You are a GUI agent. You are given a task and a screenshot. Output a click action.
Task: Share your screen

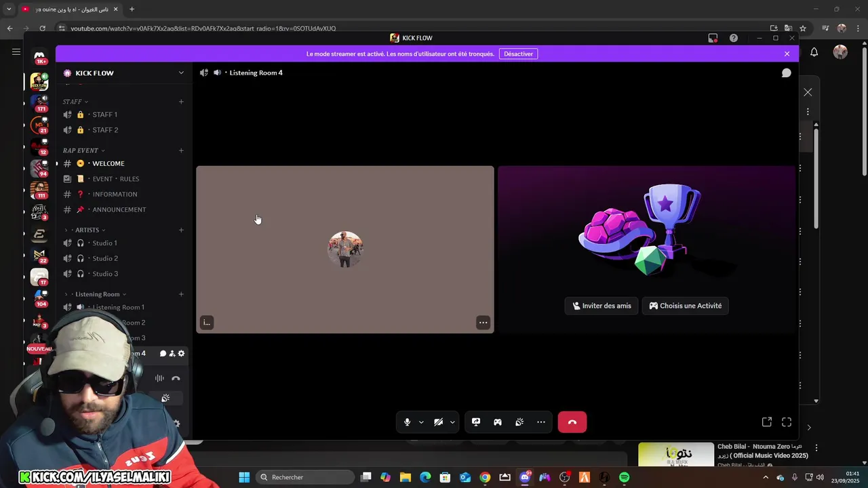(x=476, y=422)
